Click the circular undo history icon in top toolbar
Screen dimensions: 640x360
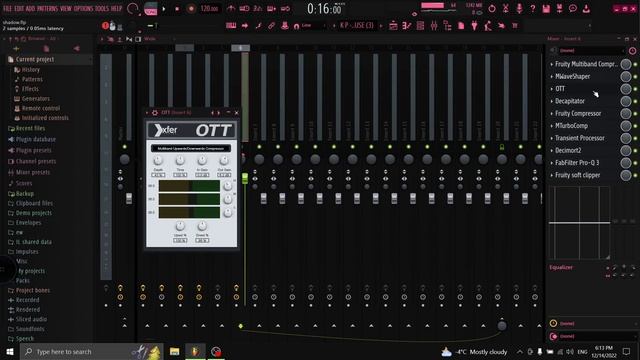pos(492,8)
